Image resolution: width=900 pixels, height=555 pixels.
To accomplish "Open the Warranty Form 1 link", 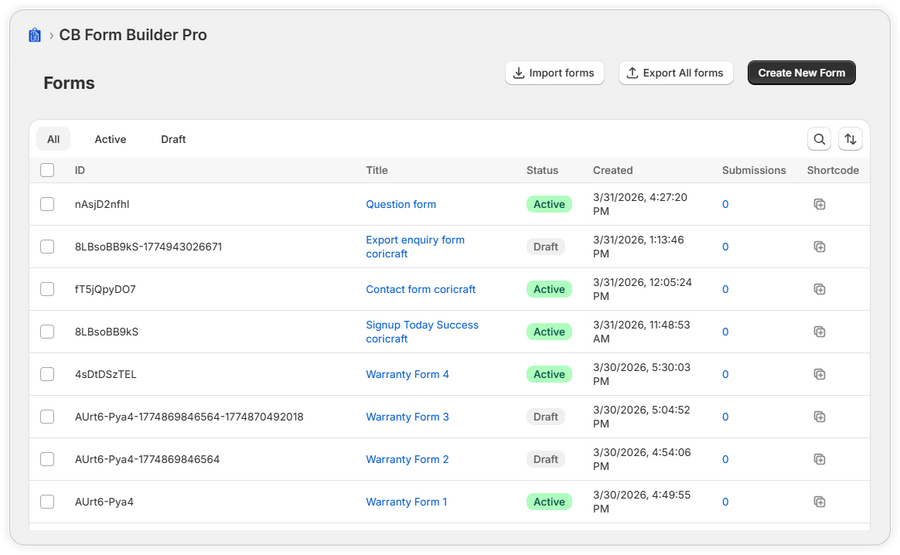I will 406,502.
